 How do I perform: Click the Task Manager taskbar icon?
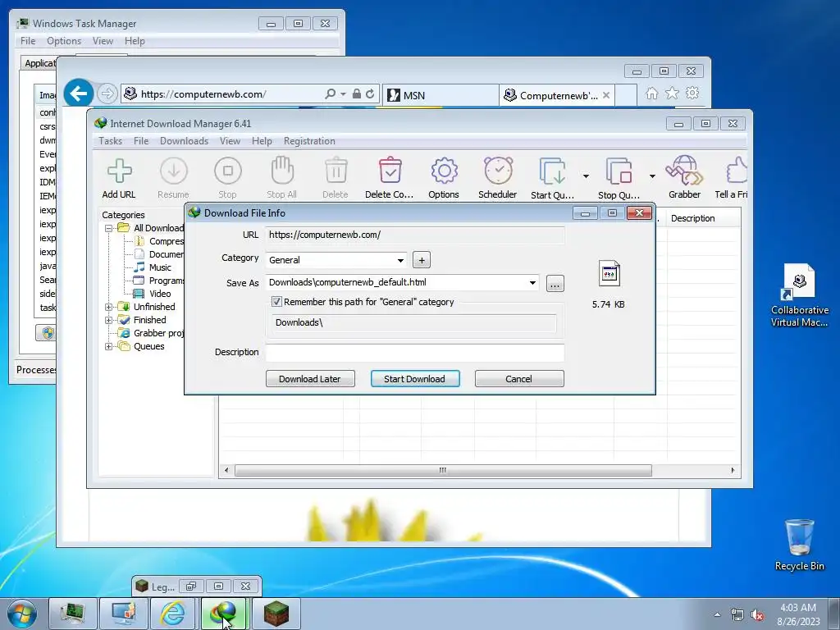point(72,614)
